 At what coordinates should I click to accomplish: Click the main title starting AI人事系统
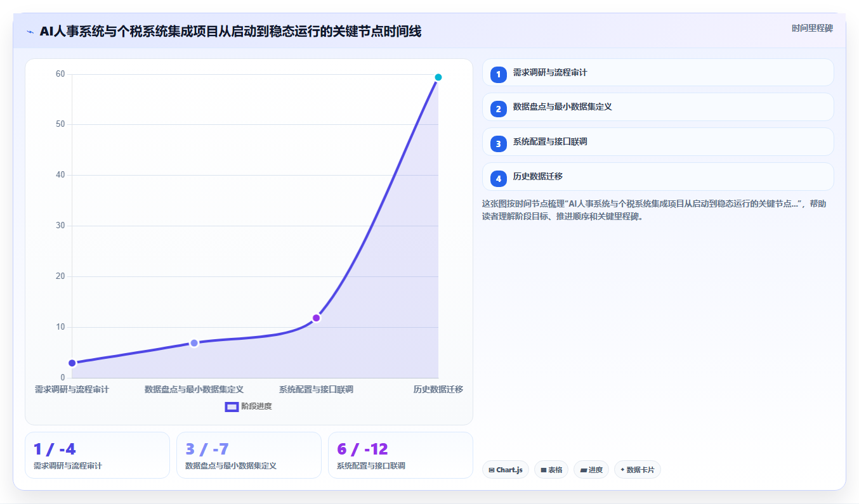pyautogui.click(x=230, y=32)
